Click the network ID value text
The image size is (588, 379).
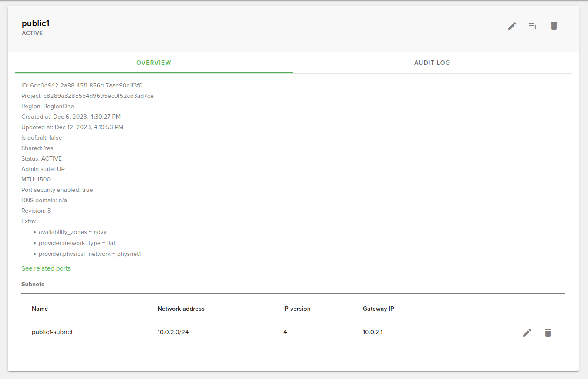tap(86, 85)
